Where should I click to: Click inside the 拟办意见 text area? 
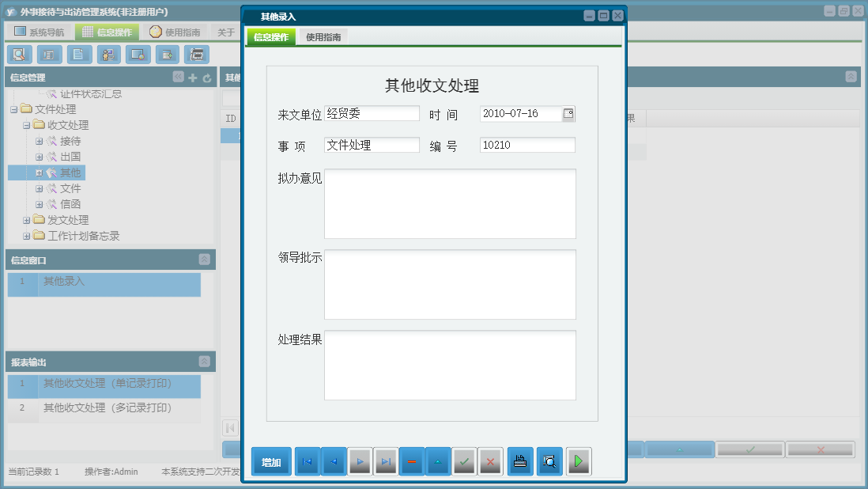[x=449, y=202]
